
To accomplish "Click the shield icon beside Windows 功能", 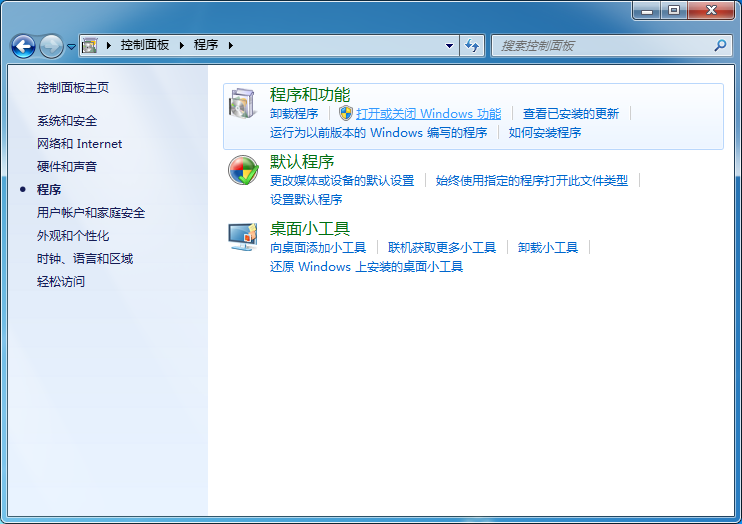I will pyautogui.click(x=346, y=114).
